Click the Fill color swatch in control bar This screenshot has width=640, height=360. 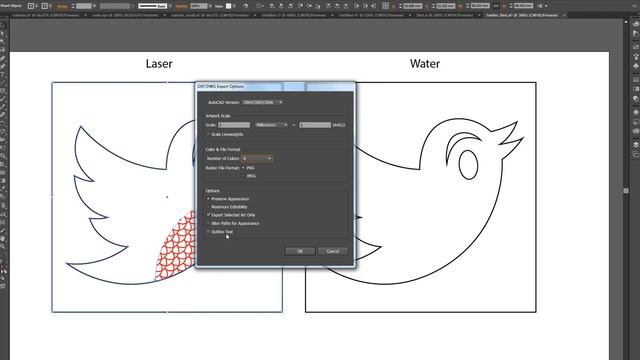pos(31,6)
